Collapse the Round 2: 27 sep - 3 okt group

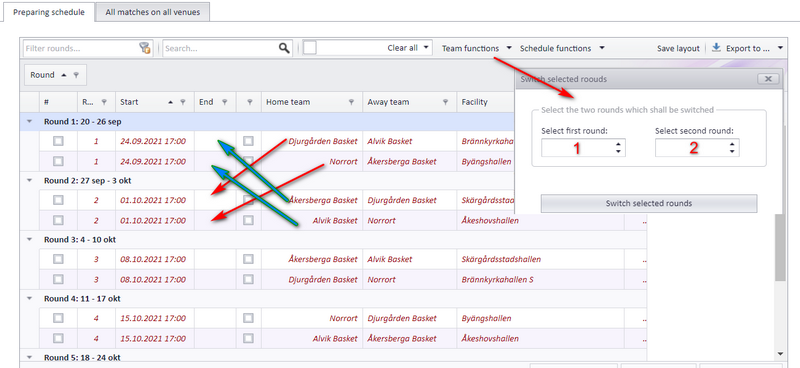click(29, 180)
